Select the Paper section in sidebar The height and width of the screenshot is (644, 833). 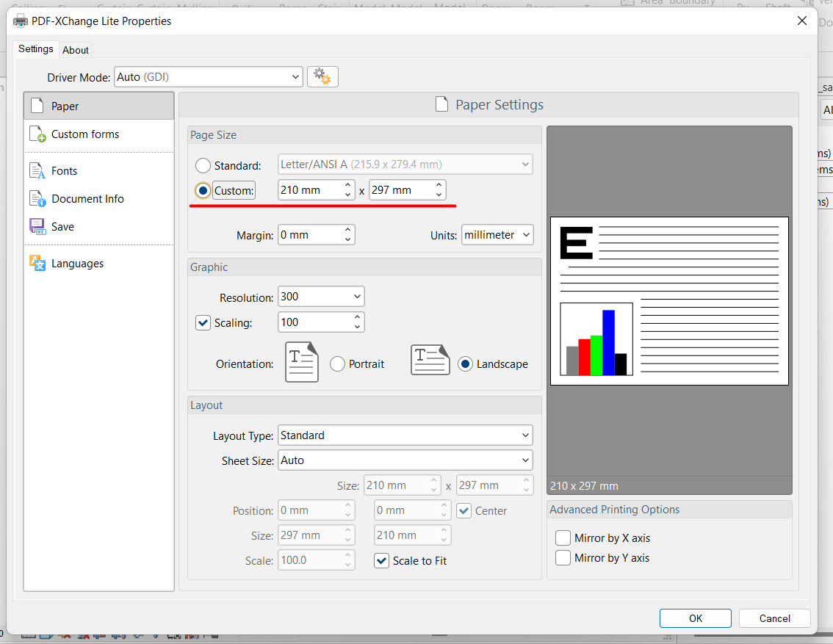tap(99, 106)
